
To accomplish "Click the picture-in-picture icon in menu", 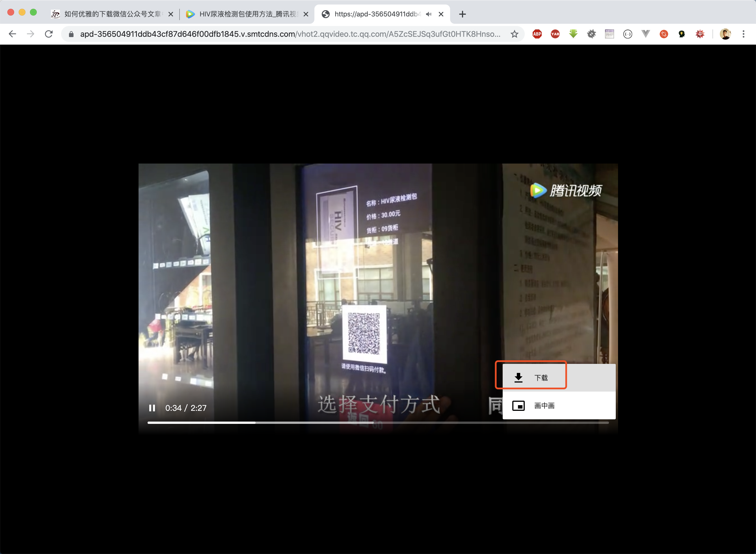I will (519, 406).
